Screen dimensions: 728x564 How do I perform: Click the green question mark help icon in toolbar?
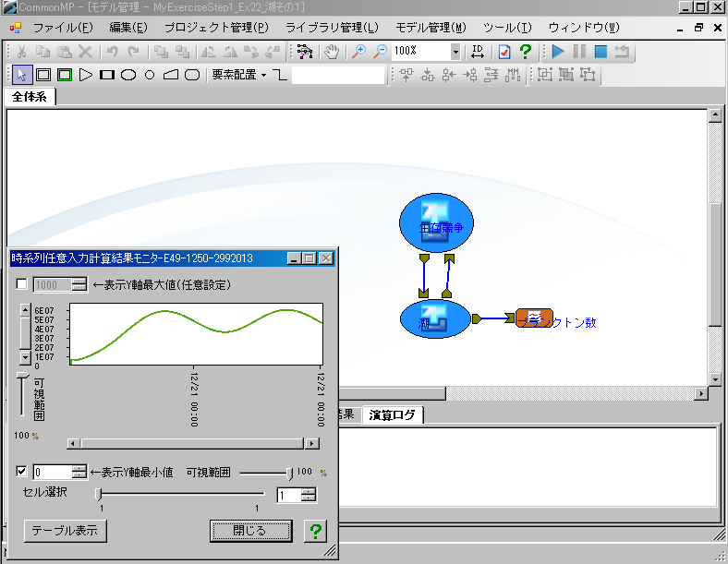pos(526,52)
